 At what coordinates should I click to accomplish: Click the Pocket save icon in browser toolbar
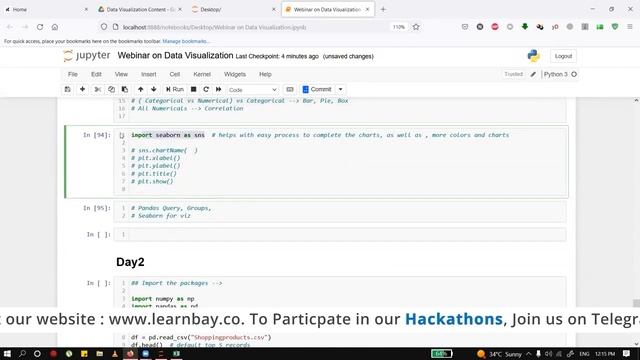[465, 27]
